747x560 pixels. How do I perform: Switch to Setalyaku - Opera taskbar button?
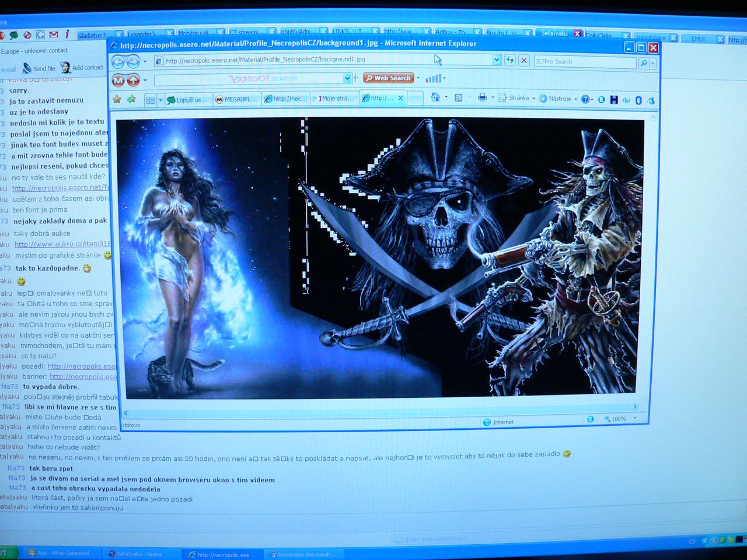click(140, 554)
